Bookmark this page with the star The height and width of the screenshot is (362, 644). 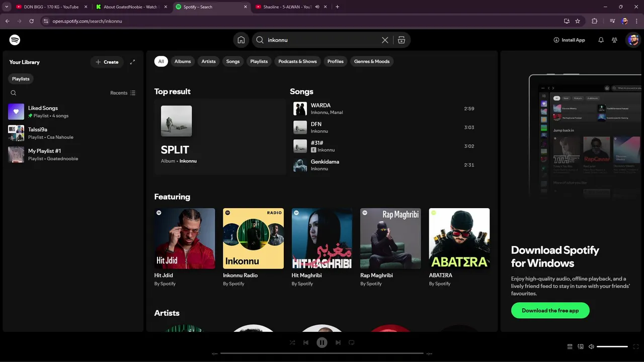tap(578, 21)
